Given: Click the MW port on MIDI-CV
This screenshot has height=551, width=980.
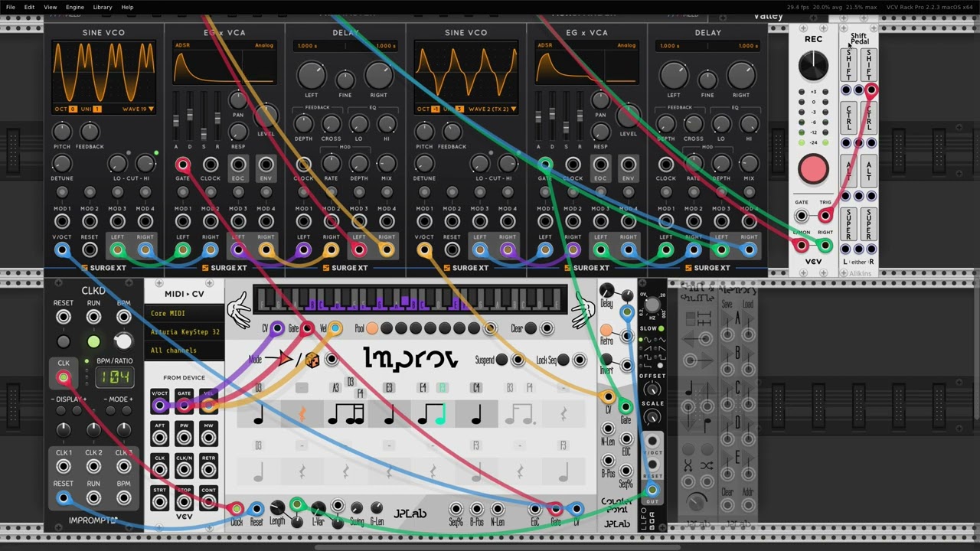Looking at the screenshot, I should pyautogui.click(x=208, y=437).
